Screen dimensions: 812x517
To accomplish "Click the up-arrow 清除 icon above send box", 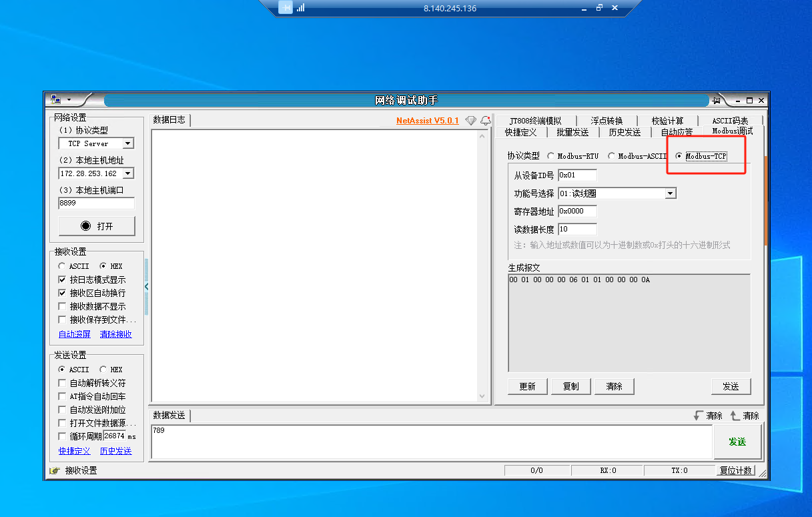I will 735,416.
